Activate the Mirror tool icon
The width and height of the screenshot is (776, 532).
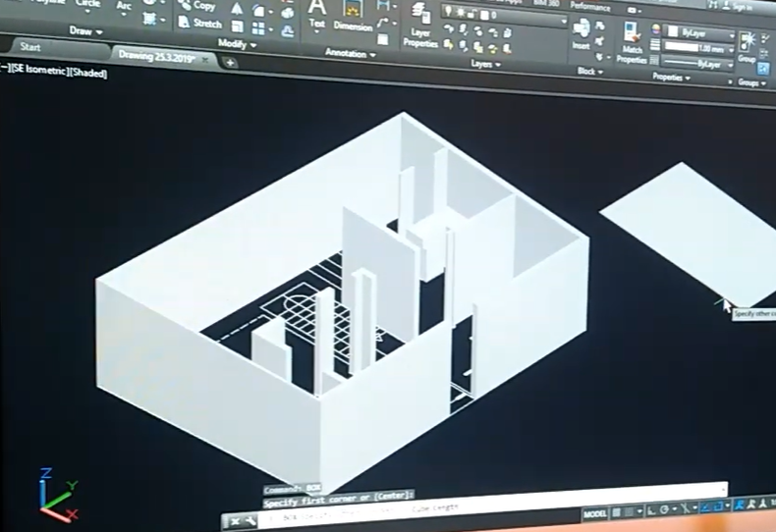click(237, 8)
